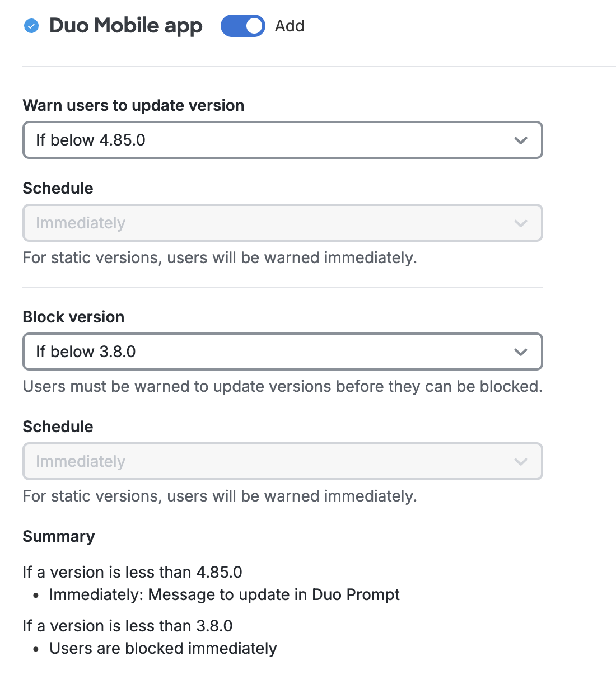This screenshot has height=684, width=616.
Task: Click the bullet beside Message to update in Duo Prompt
Action: point(35,595)
